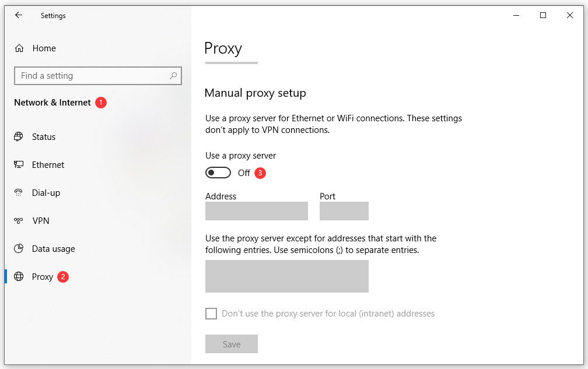The width and height of the screenshot is (588, 369).
Task: Click the proxy exceptions text area
Action: pyautogui.click(x=286, y=276)
